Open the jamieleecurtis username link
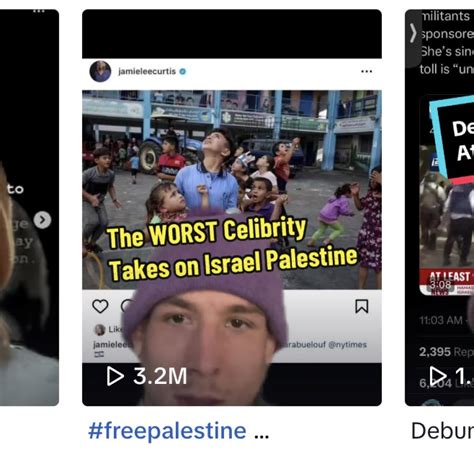474x463 pixels. (x=147, y=71)
